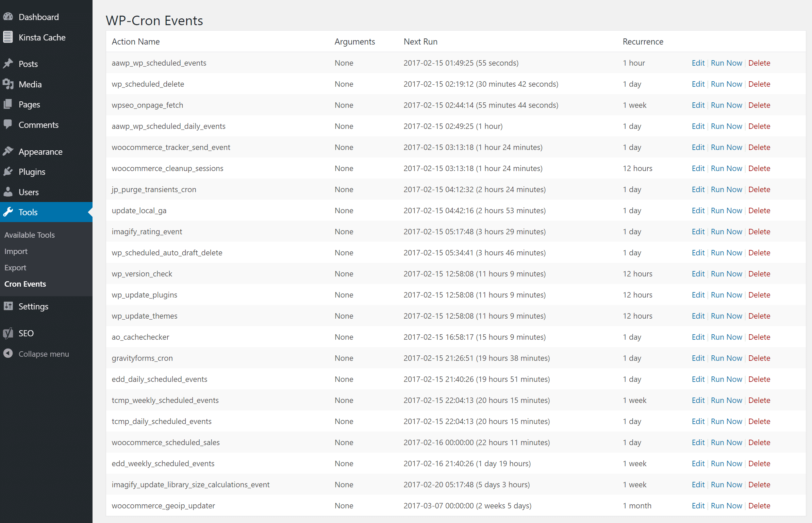
Task: Click Cron Events under Tools menu
Action: 25,283
